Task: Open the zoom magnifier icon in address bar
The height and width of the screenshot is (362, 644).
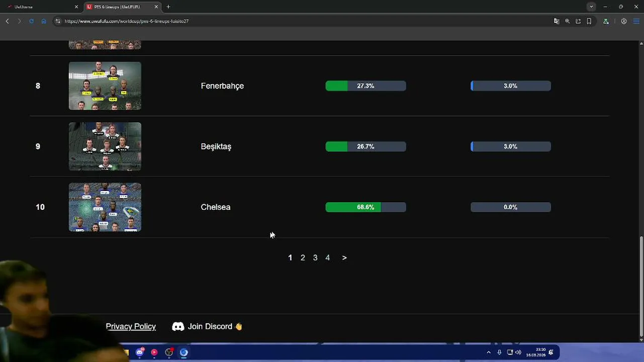Action: point(568,21)
